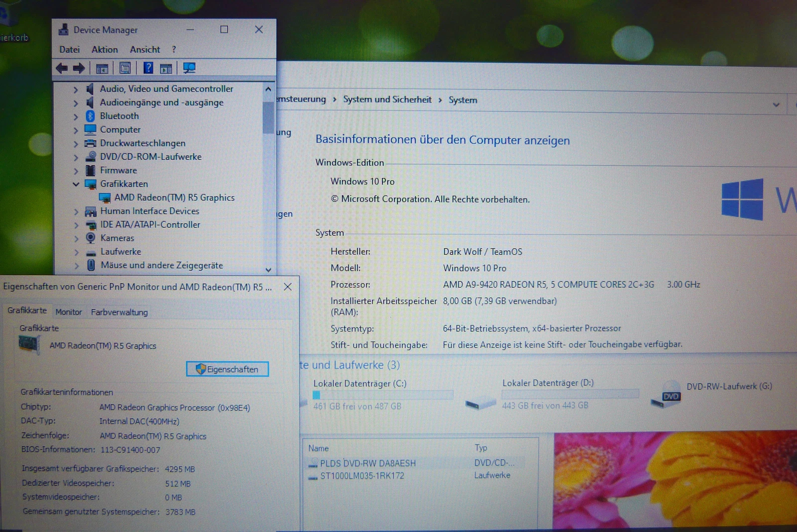Click Device Manager scrollbar down arrow
Image resolution: width=797 pixels, height=532 pixels.
coord(268,270)
